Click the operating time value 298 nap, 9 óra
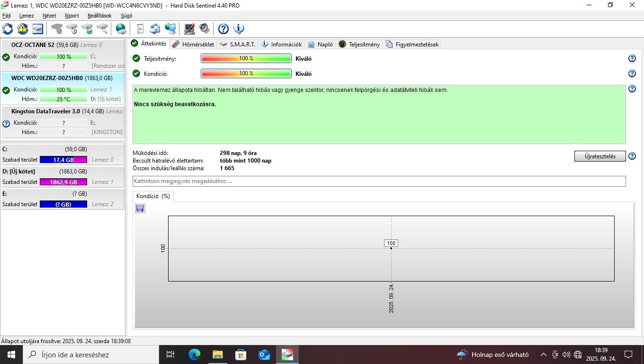Viewport: 644px width, 364px height. coord(238,153)
